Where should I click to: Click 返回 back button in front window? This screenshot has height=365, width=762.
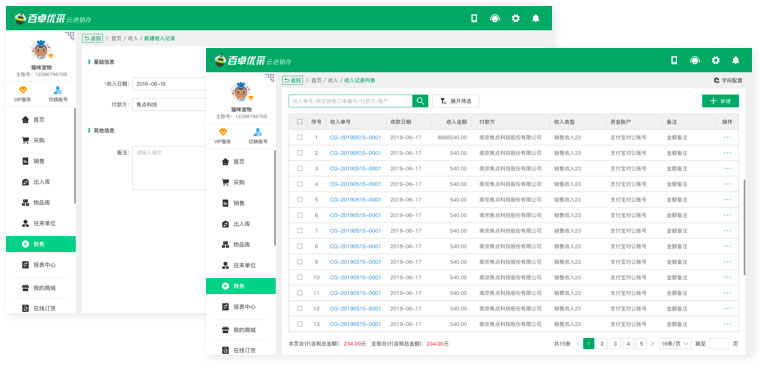click(x=293, y=80)
